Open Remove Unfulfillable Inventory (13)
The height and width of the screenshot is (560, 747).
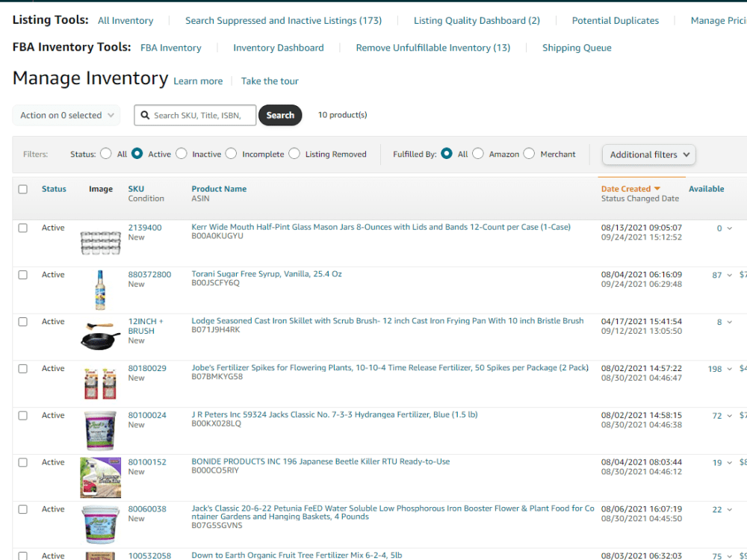coord(433,48)
